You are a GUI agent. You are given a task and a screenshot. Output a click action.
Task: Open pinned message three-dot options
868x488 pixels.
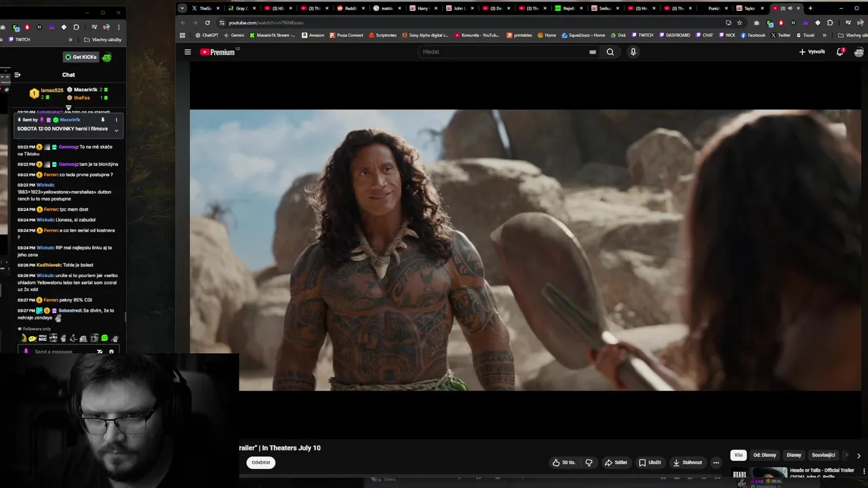point(116,120)
